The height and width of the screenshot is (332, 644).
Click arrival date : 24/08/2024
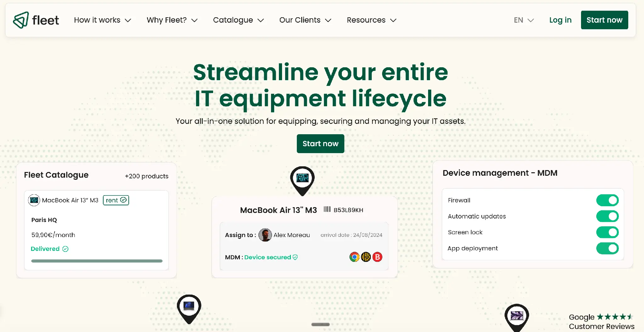point(351,235)
